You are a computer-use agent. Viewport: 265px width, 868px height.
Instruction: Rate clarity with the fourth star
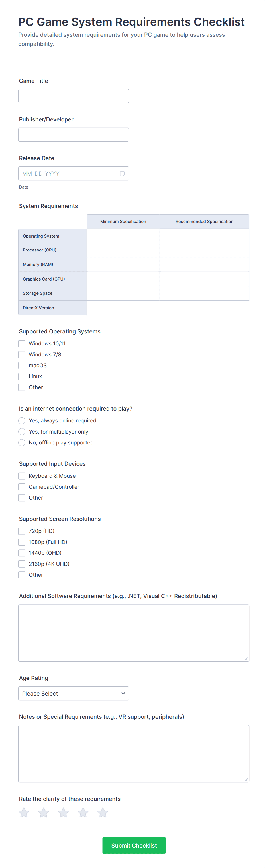[x=83, y=813]
